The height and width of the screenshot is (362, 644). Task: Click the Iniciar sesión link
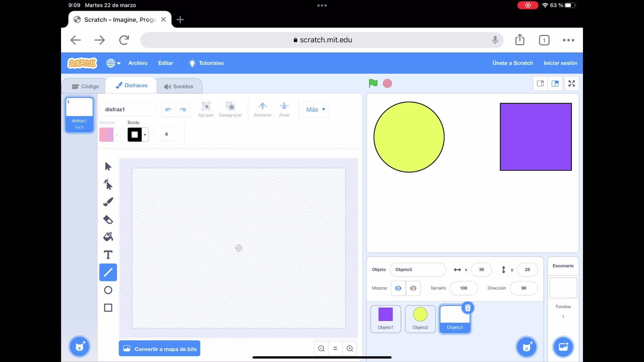click(x=560, y=63)
